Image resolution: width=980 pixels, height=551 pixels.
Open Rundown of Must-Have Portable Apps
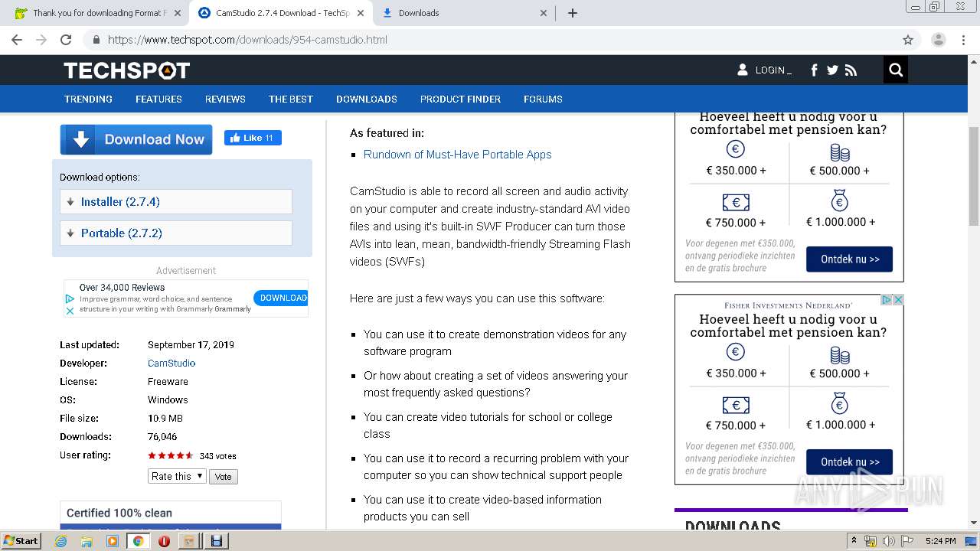click(x=457, y=155)
